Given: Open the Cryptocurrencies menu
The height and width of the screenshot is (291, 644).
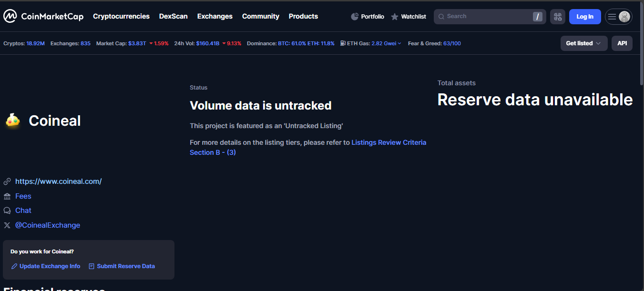Looking at the screenshot, I should [121, 16].
